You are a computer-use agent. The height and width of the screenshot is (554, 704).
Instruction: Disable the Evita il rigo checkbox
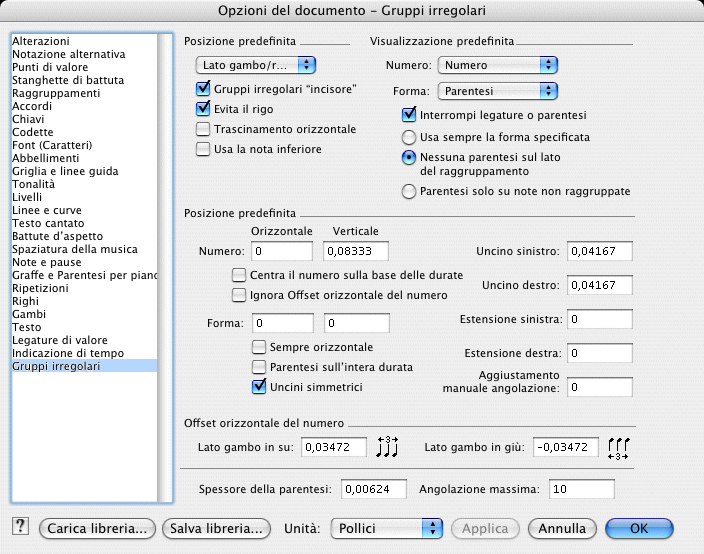[x=203, y=109]
